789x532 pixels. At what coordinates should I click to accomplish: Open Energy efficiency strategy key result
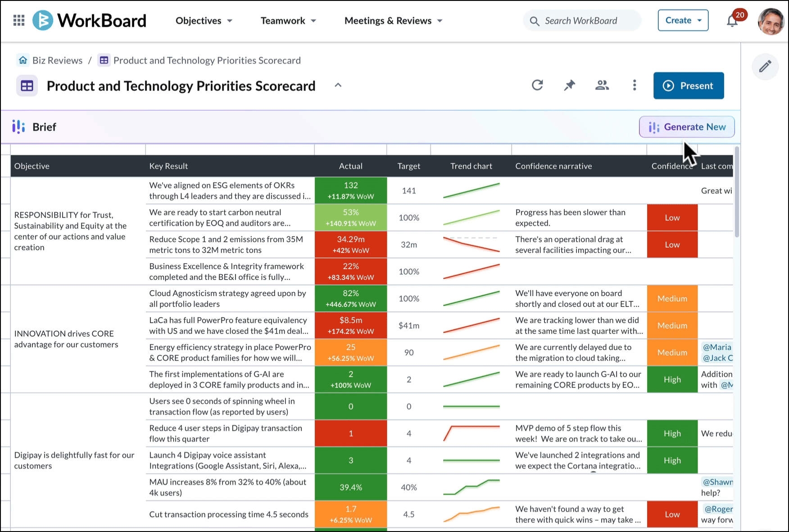tap(230, 352)
